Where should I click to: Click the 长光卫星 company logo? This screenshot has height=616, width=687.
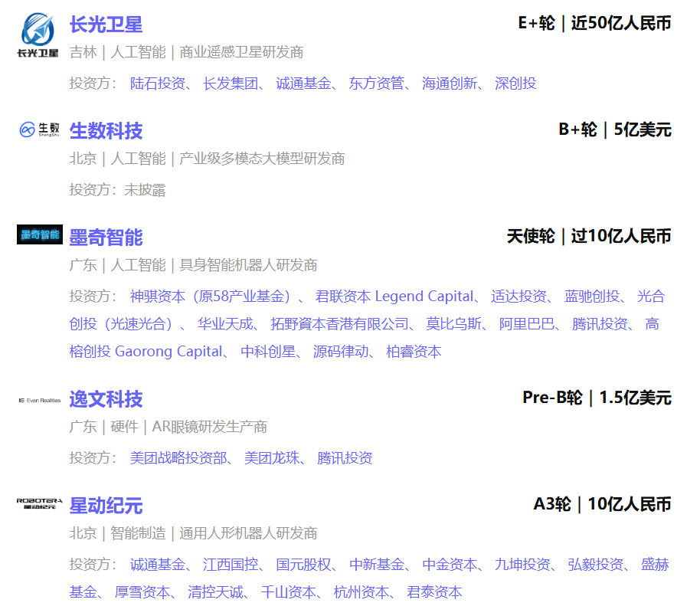point(38,35)
